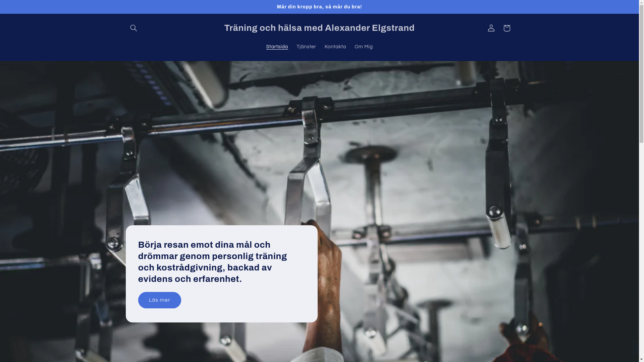The width and height of the screenshot is (644, 362).
Task: Open the Tjänster menu item
Action: [306, 47]
